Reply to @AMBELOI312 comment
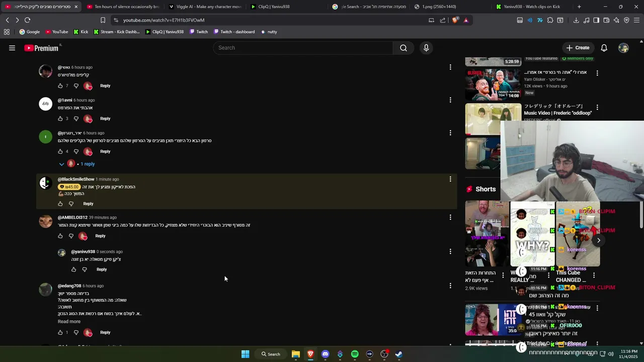The width and height of the screenshot is (644, 362). (100, 236)
